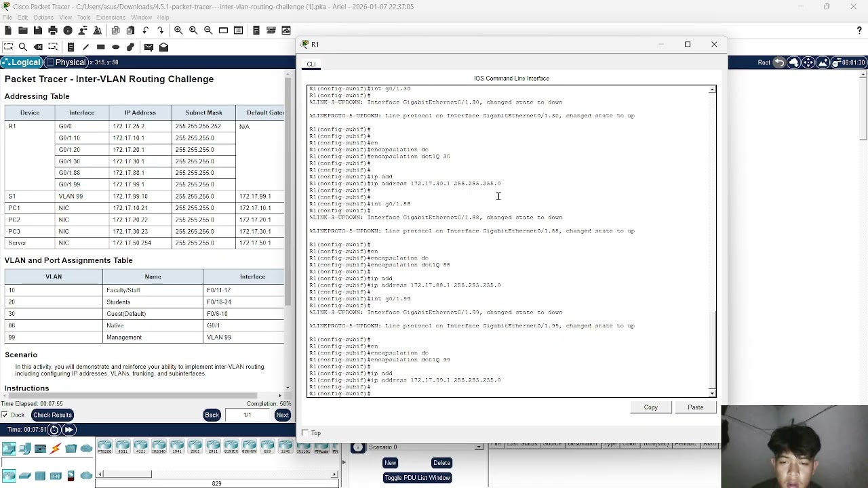Click the Back button in instructions
The height and width of the screenshot is (488, 868).
point(212,415)
